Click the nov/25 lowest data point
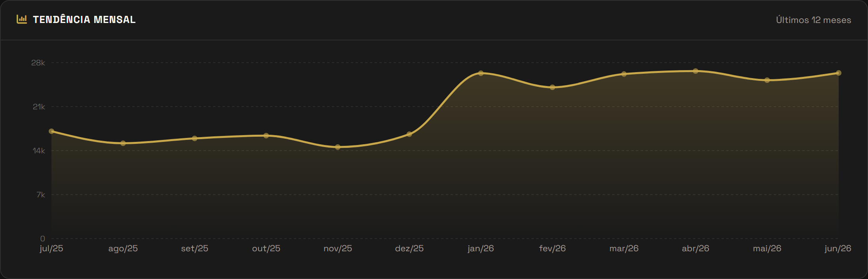This screenshot has height=279, width=868. point(338,147)
